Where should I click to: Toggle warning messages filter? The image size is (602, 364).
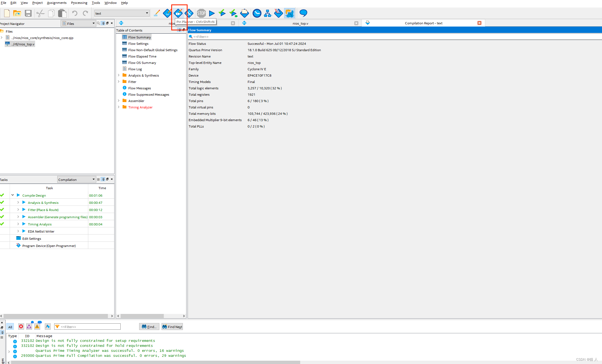(37, 327)
